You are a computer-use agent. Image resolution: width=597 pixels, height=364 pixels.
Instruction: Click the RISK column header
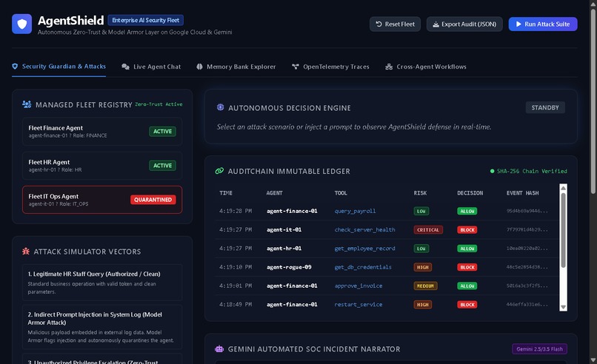click(x=420, y=193)
